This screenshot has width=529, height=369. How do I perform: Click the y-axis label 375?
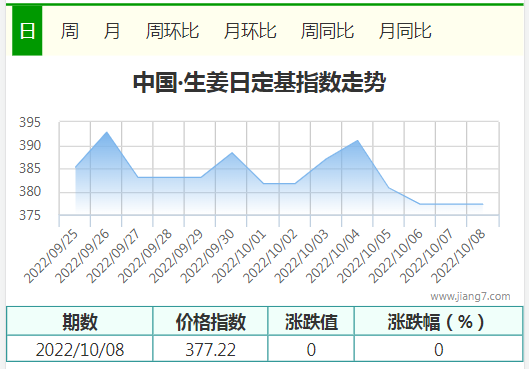30,215
